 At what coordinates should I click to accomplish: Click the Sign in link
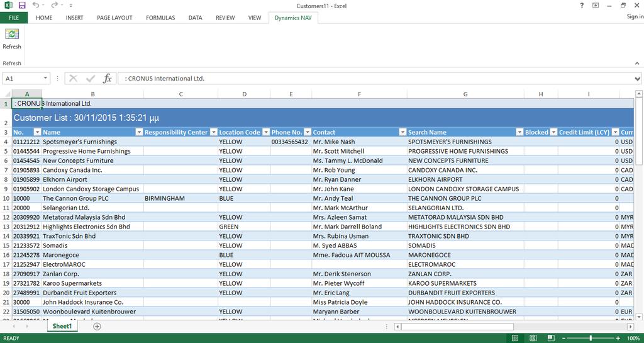coord(635,16)
